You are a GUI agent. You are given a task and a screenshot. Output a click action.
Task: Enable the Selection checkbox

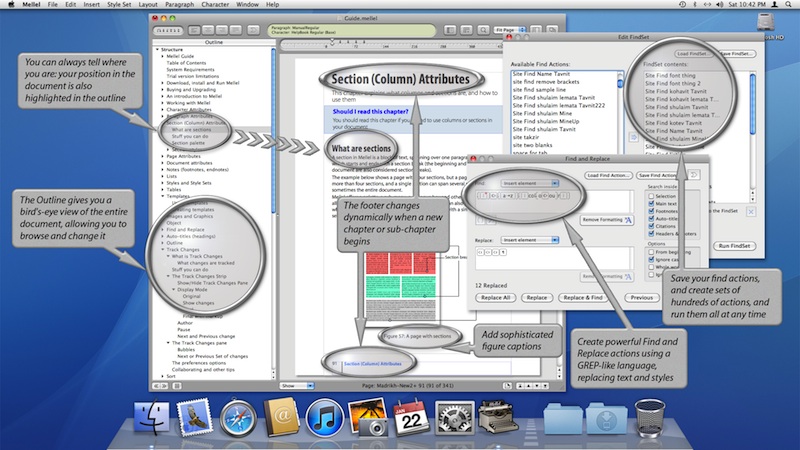(652, 196)
